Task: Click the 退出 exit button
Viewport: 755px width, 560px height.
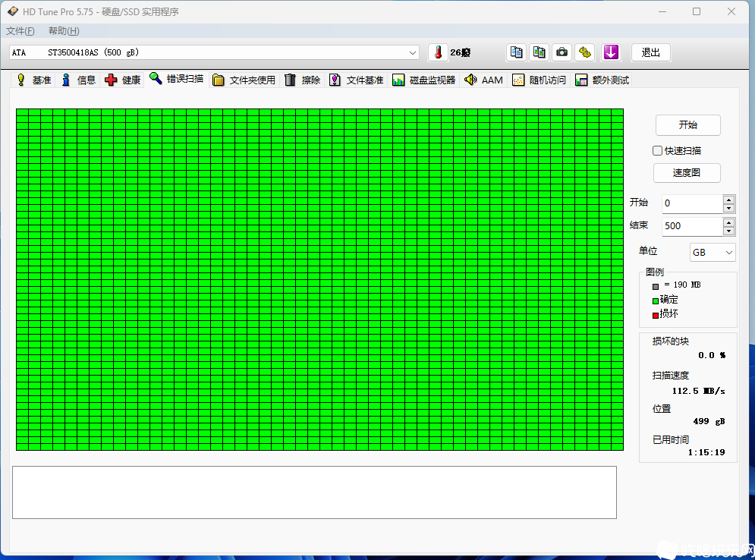Action: tap(650, 52)
